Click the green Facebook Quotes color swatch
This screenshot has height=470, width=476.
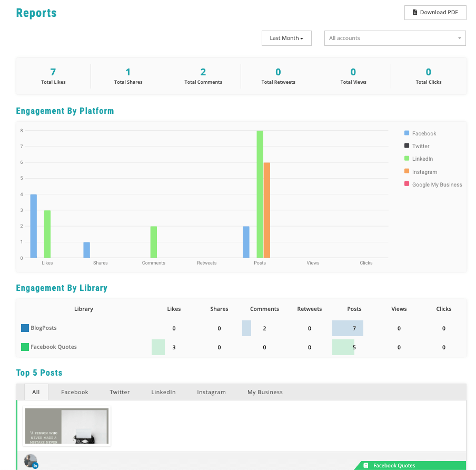[25, 347]
